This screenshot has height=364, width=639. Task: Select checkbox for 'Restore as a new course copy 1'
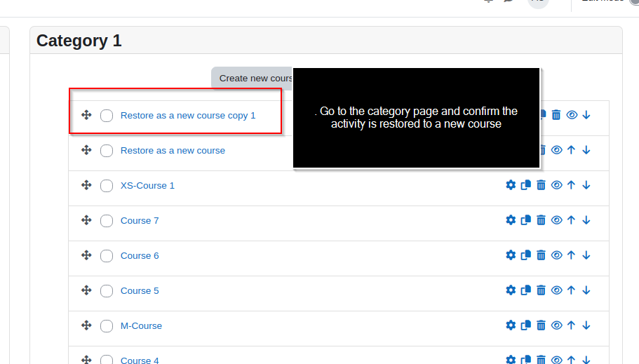pos(107,116)
